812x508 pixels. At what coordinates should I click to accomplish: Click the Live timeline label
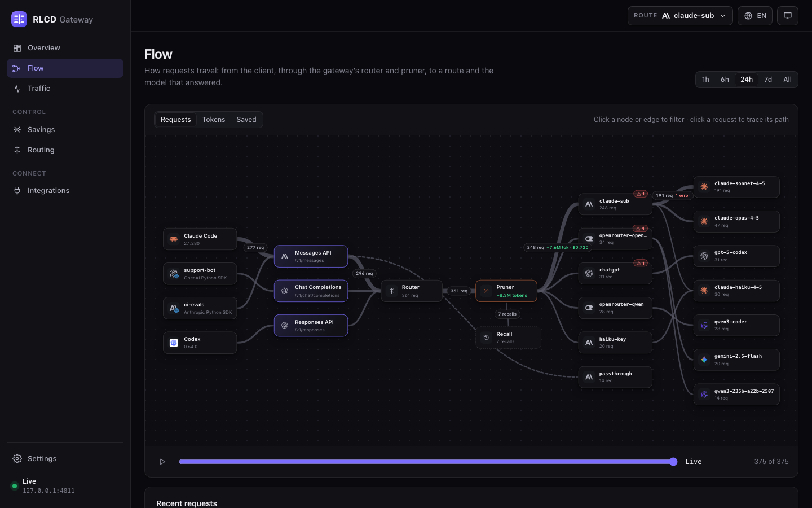(x=694, y=462)
